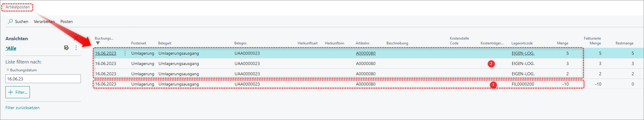
Task: Open the Verarbeiten menu
Action: click(44, 21)
